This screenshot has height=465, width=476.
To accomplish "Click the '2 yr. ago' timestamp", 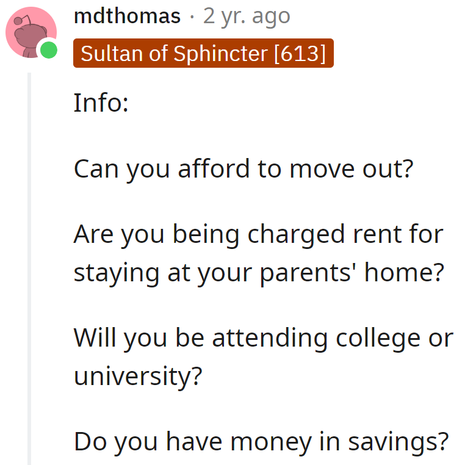I will (x=247, y=16).
